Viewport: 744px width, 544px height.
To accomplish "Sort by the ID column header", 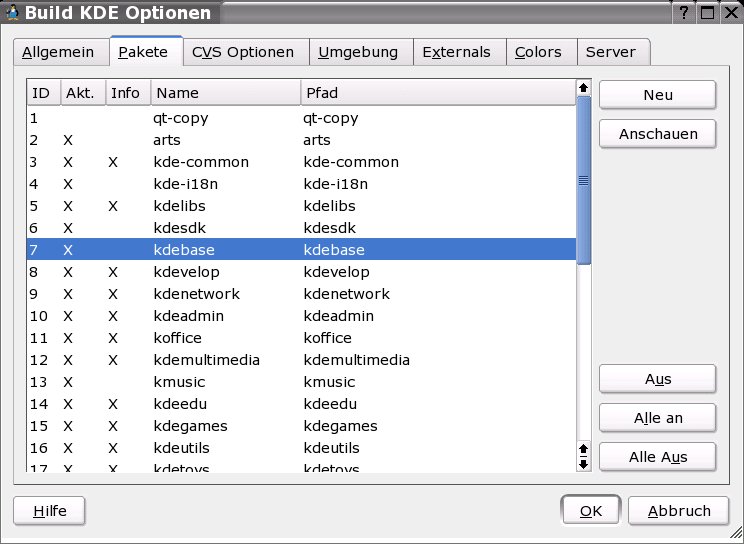I will coord(44,93).
